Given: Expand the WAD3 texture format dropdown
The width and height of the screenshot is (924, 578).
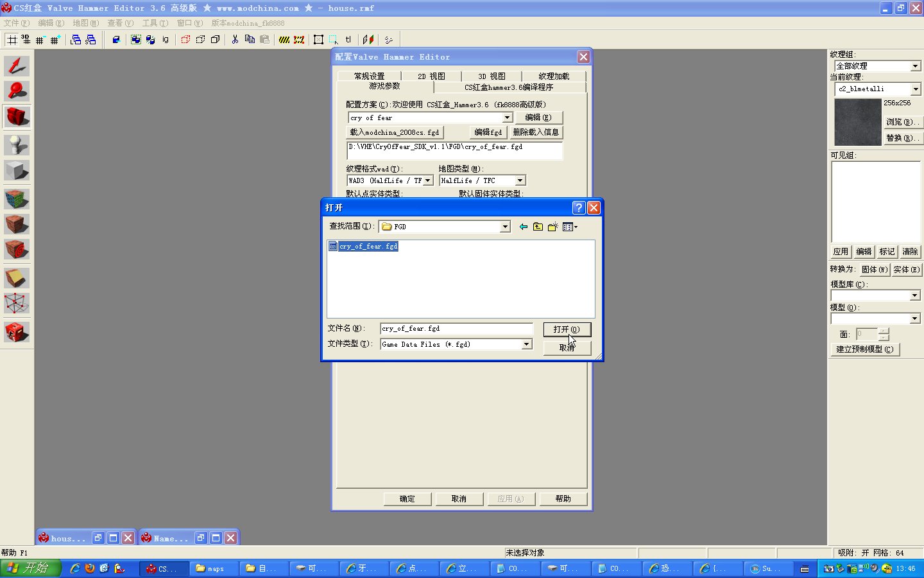Looking at the screenshot, I should tap(428, 180).
